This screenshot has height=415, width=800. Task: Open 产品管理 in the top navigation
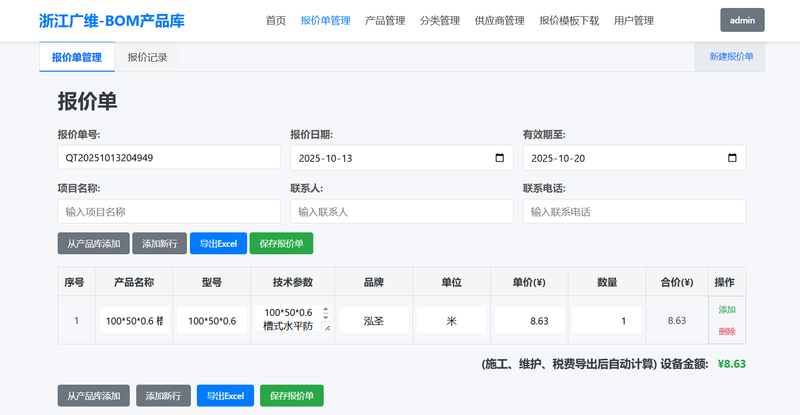(x=385, y=20)
